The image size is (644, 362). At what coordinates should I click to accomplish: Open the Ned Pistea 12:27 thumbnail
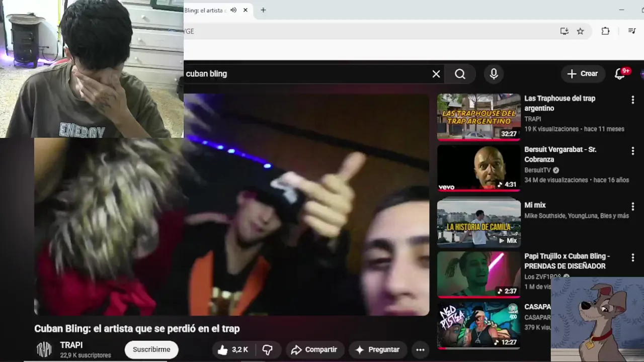coord(478,326)
